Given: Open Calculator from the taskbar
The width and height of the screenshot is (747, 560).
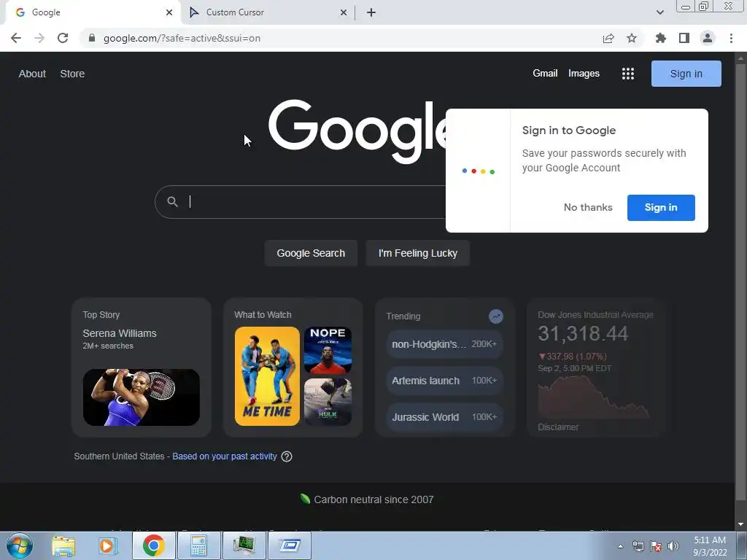Looking at the screenshot, I should [x=198, y=545].
